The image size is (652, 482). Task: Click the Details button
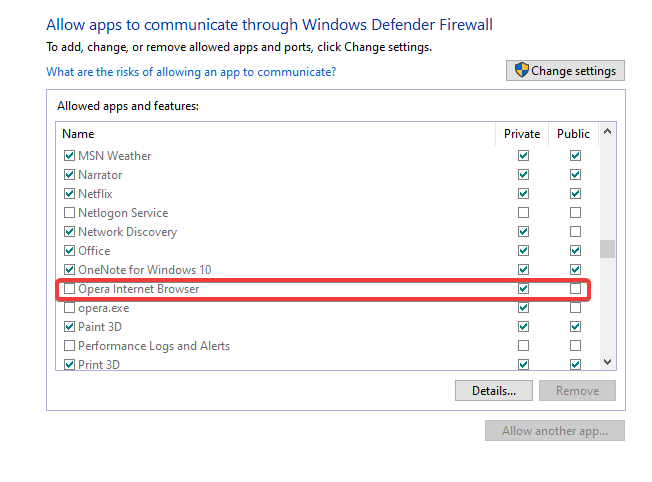coord(493,391)
